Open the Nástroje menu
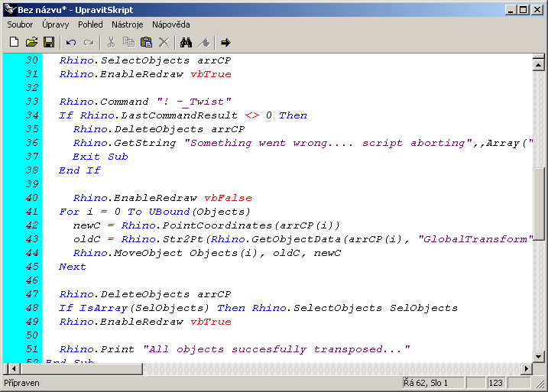 click(127, 24)
